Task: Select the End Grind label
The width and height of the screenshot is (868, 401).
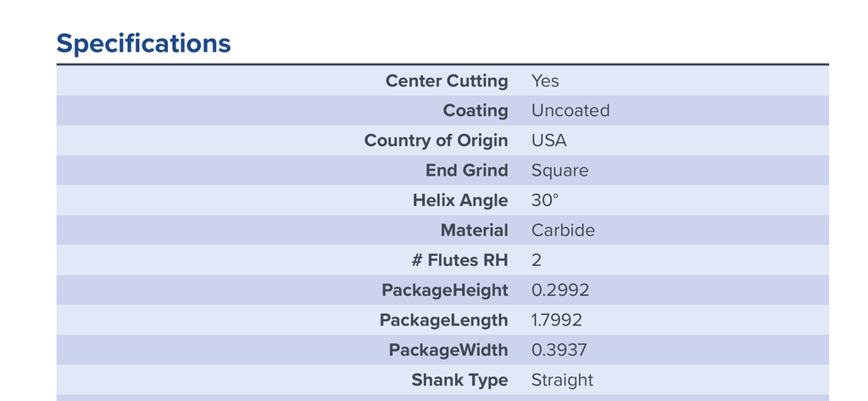Action: click(x=467, y=170)
